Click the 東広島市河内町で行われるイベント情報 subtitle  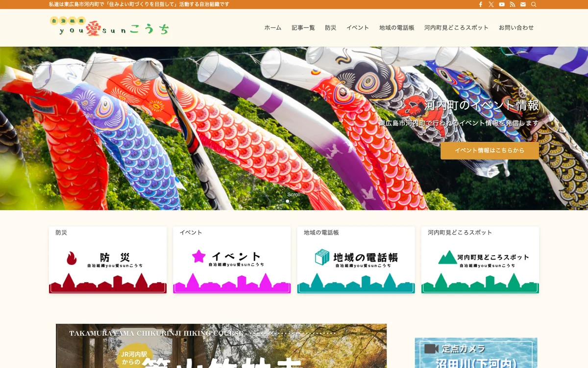coord(459,123)
